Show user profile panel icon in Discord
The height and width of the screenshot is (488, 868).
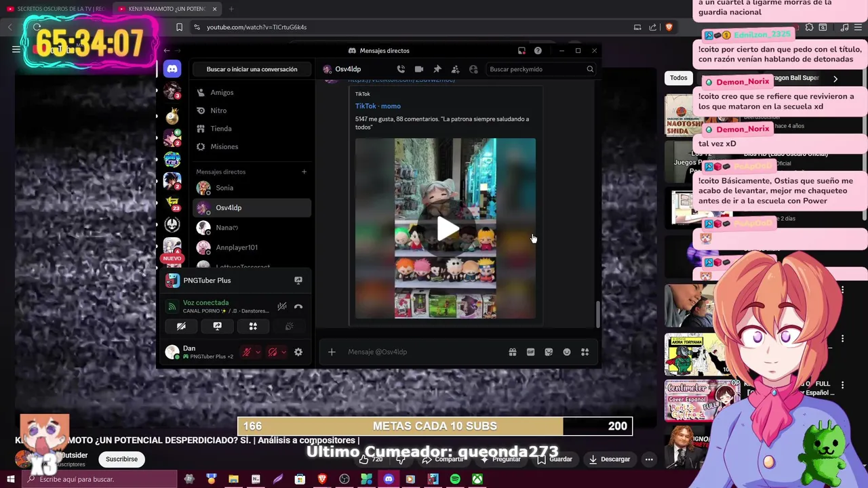click(473, 69)
